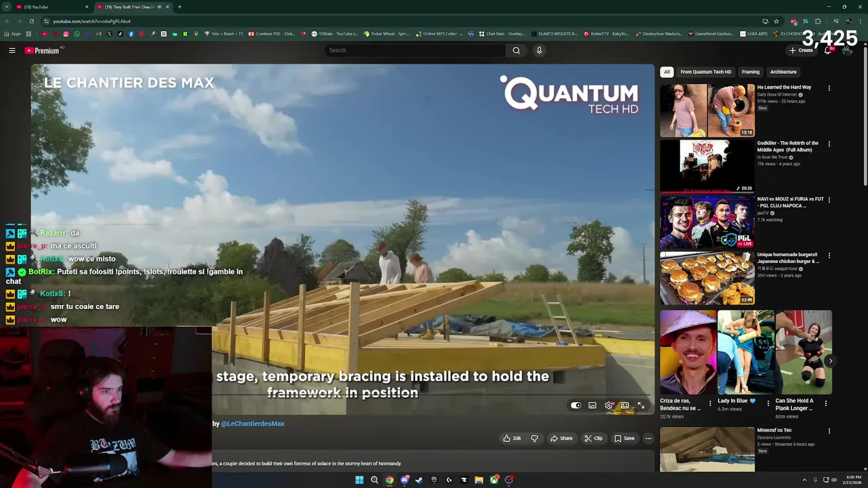This screenshot has width=868, height=488.
Task: Show hidden system tray icons
Action: pyautogui.click(x=804, y=480)
